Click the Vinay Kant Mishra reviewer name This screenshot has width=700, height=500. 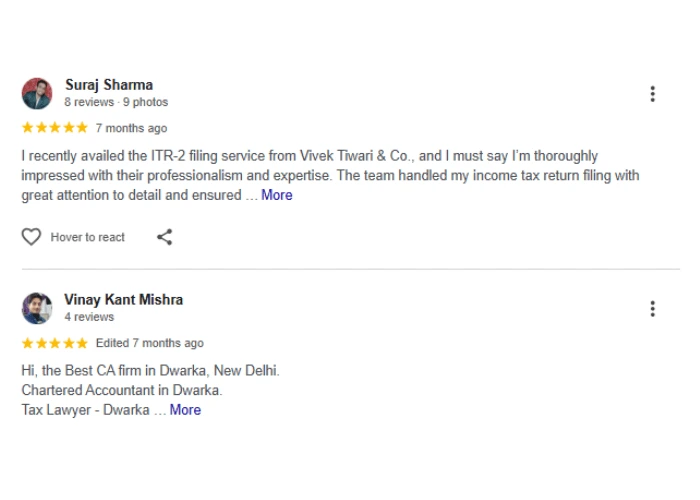(123, 300)
